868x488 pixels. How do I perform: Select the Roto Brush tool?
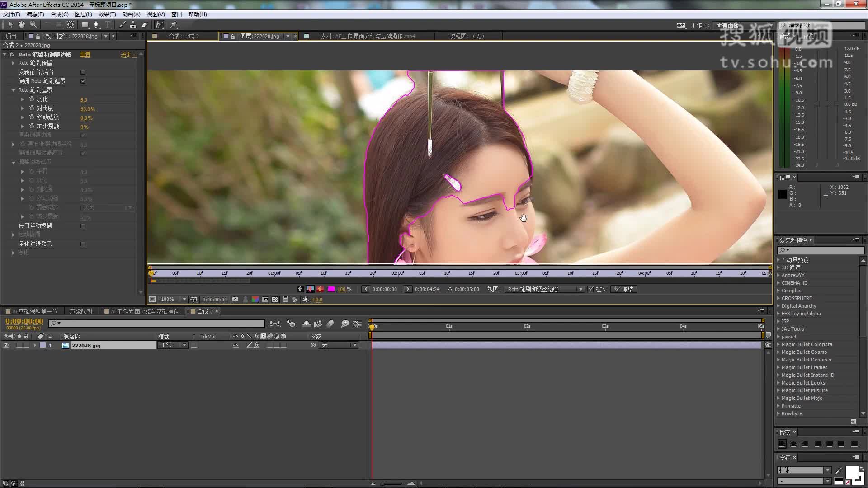[x=159, y=25]
